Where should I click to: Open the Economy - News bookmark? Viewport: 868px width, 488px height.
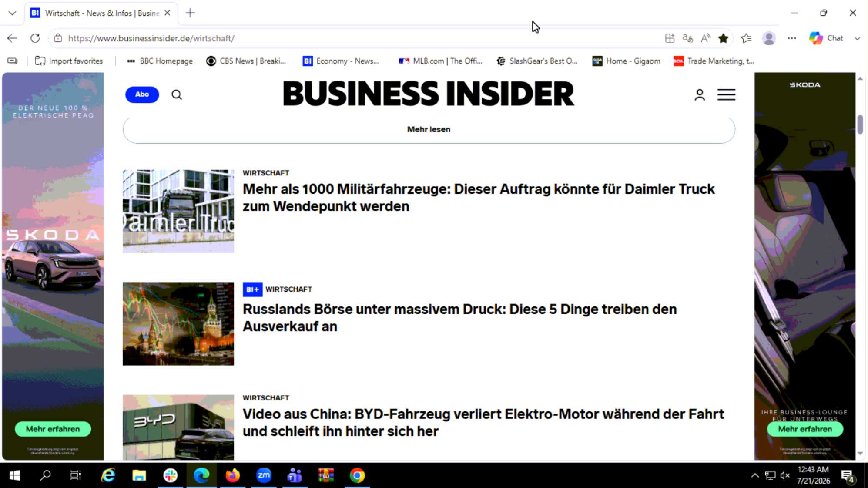click(341, 61)
